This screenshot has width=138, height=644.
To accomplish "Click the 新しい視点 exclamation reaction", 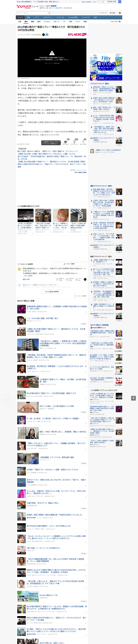I will point(83,142).
